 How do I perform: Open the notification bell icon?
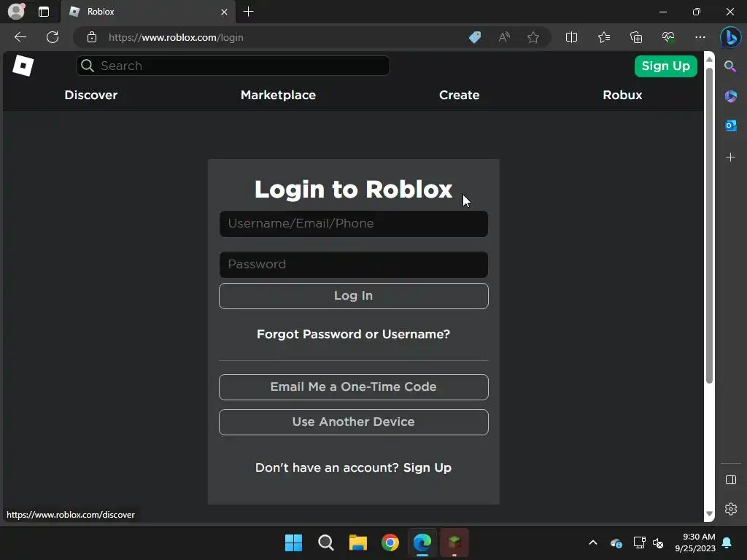(727, 542)
